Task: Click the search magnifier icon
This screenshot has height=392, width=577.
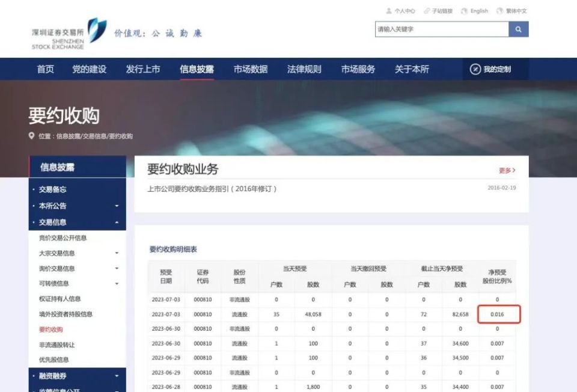Action: click(x=518, y=28)
